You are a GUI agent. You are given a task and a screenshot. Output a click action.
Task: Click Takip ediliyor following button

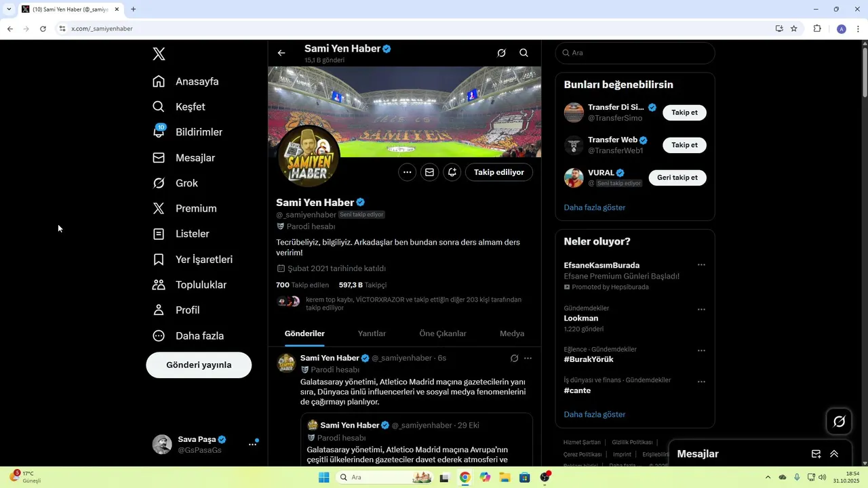tap(499, 172)
